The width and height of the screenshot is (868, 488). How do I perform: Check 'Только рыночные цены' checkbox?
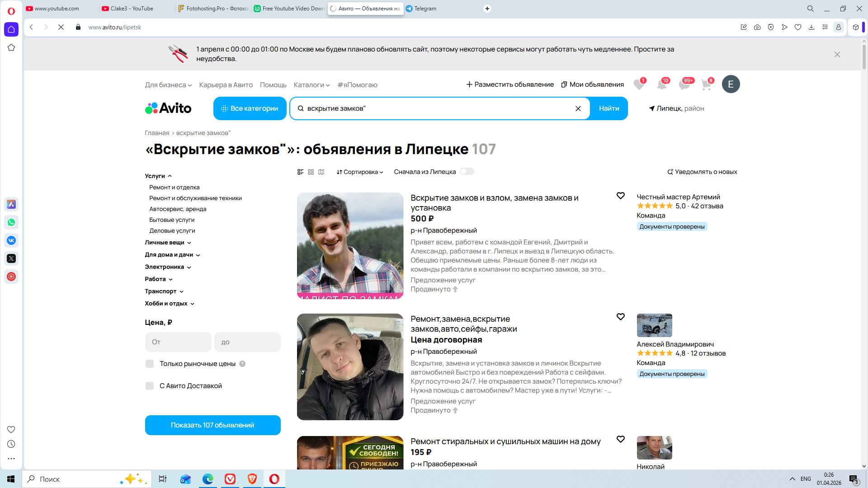click(x=150, y=364)
